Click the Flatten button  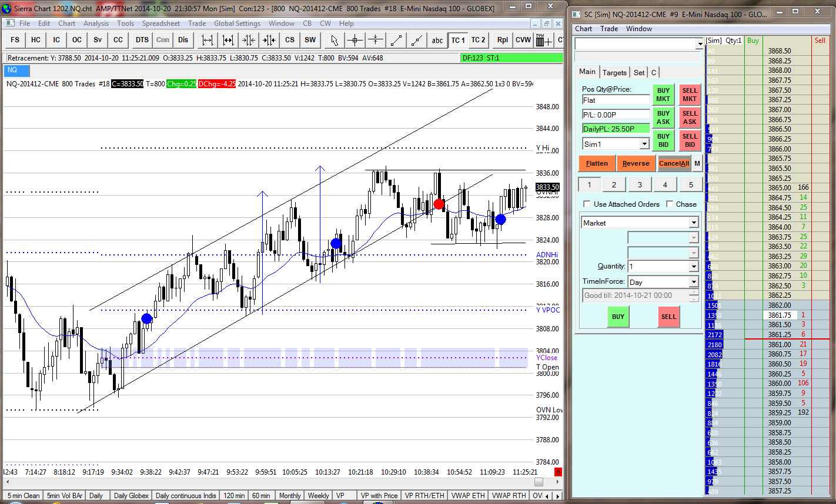(597, 164)
